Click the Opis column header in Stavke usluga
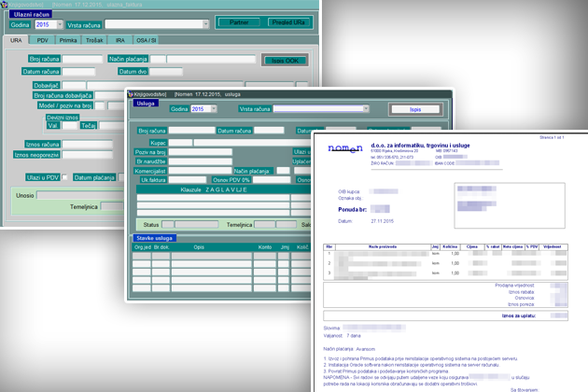 click(200, 247)
